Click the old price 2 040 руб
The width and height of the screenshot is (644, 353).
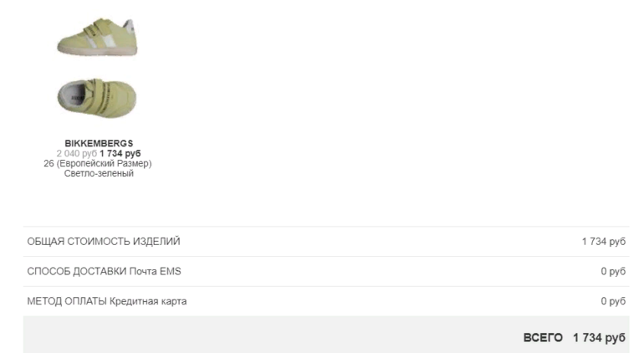click(76, 154)
